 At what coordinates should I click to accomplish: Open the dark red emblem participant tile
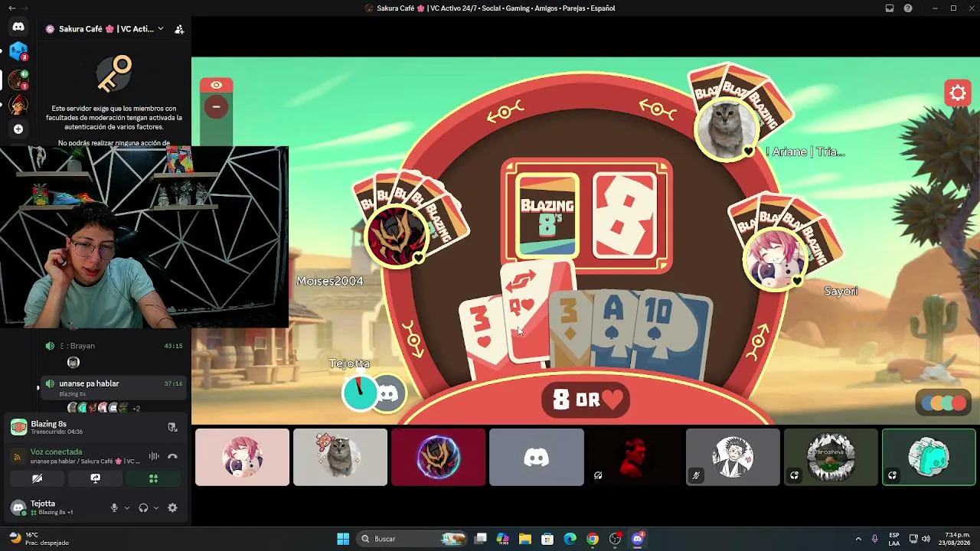pyautogui.click(x=439, y=457)
